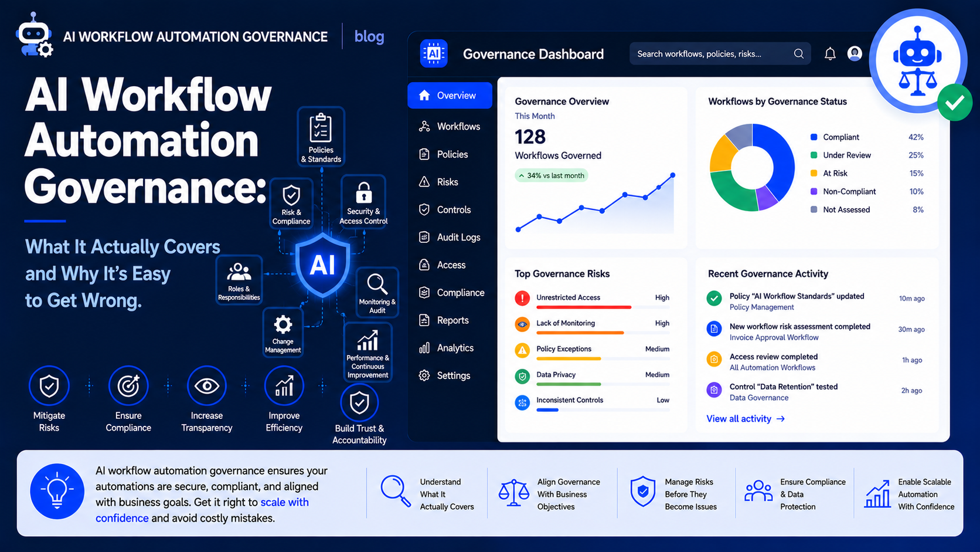980x552 pixels.
Task: Open the All Automation Workflows link
Action: 772,368
